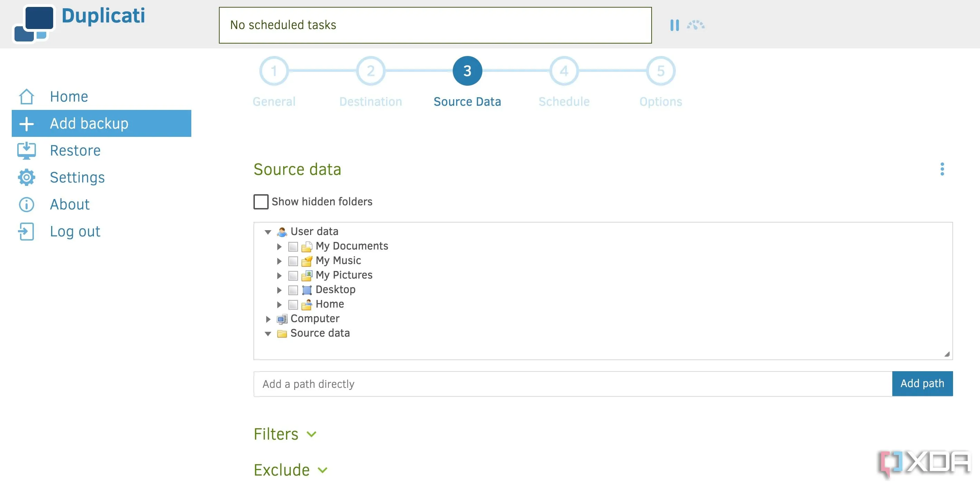Go to step 4 Schedule

(564, 71)
